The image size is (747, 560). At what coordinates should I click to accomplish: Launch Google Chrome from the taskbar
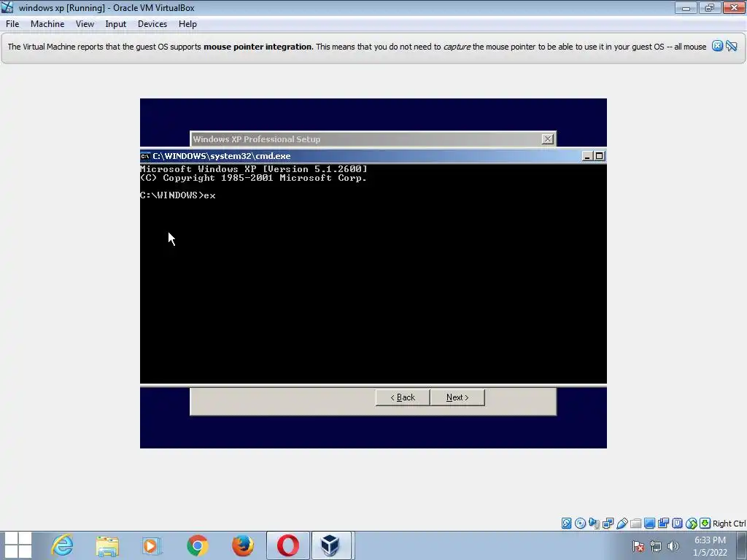tap(197, 545)
